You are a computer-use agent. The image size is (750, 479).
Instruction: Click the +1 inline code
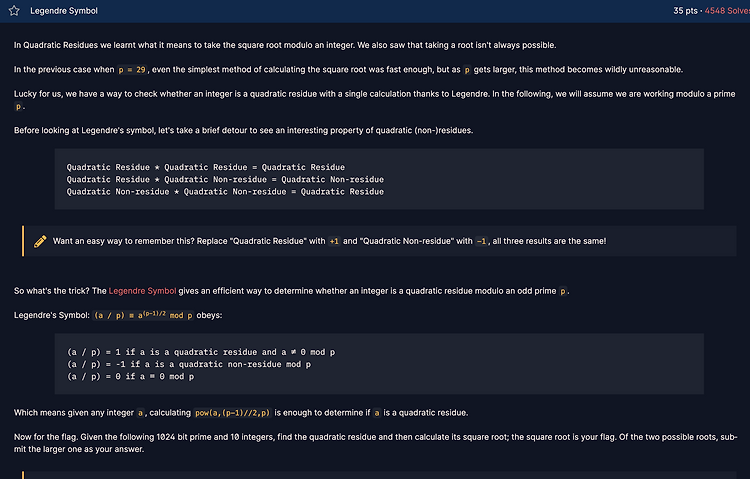pyautogui.click(x=334, y=242)
